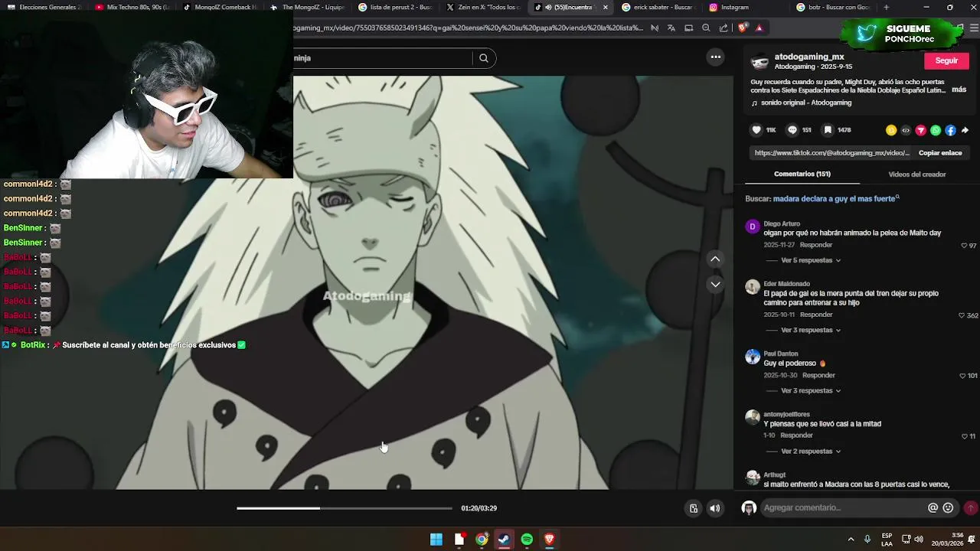Open 'sonido original - Atodogaming' sound link
Screen dimensions: 980x551
click(x=805, y=103)
